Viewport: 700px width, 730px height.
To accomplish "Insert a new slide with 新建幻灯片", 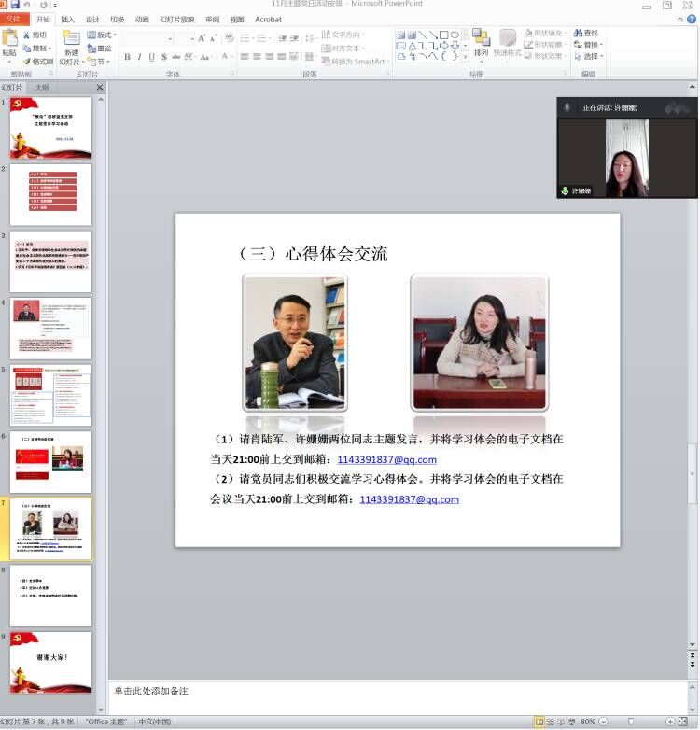I will click(71, 49).
